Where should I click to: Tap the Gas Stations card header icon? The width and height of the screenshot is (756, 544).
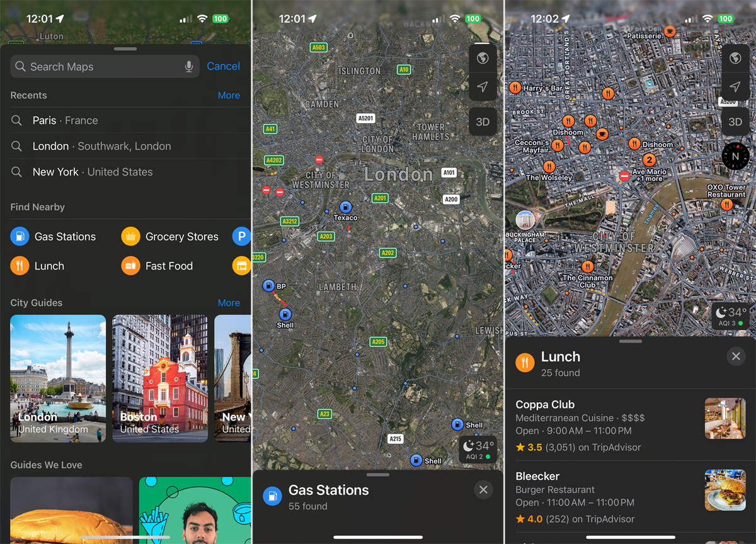point(272,496)
